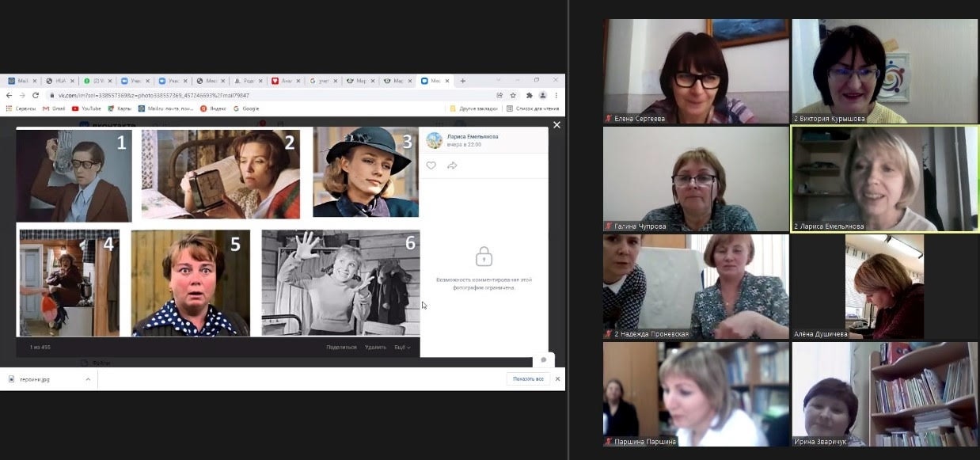Like the photo with the heart icon
This screenshot has width=980, height=460.
(431, 165)
